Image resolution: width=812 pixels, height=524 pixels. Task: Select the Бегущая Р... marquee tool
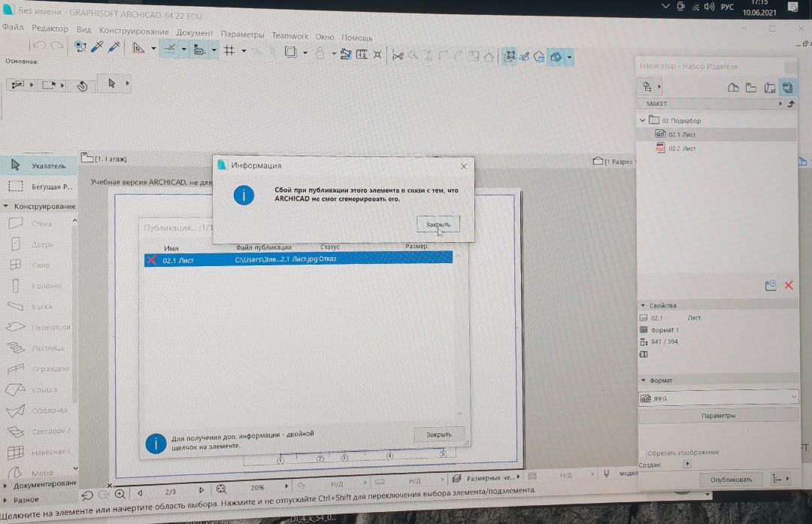coord(39,186)
